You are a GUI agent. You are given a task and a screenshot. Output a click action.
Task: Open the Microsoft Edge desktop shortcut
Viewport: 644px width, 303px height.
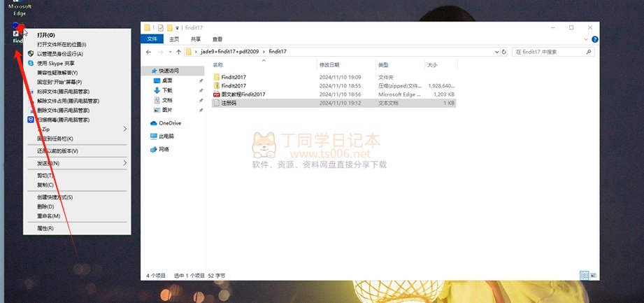pyautogui.click(x=20, y=9)
